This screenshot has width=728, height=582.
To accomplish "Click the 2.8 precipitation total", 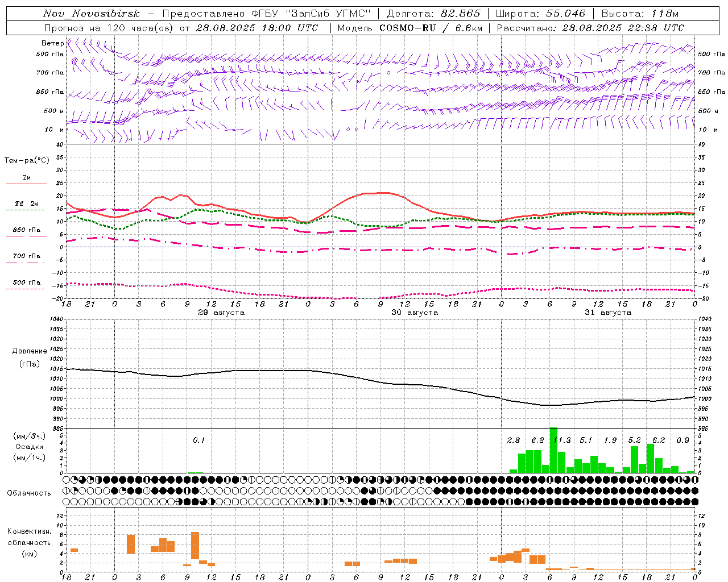I will coord(514,440).
